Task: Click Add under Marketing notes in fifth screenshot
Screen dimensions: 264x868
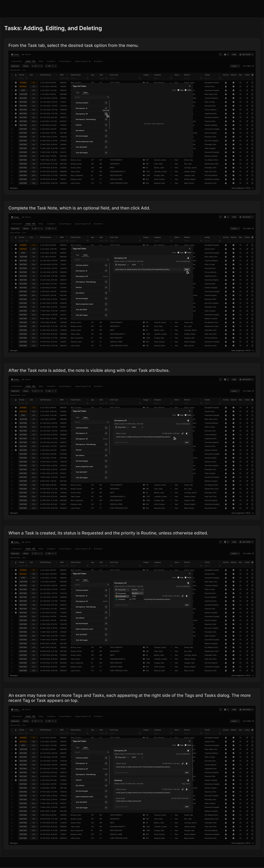Action: pos(187,807)
